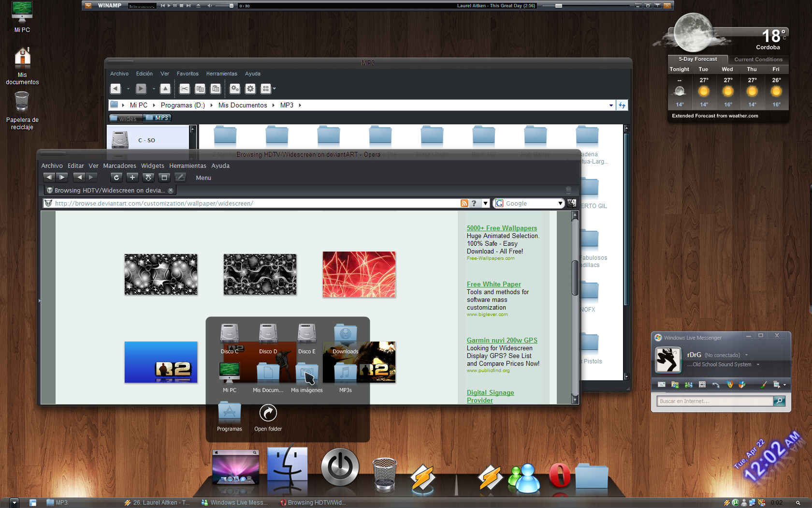812x508 pixels.
Task: Open Marcadores menu in Opera
Action: coord(119,165)
